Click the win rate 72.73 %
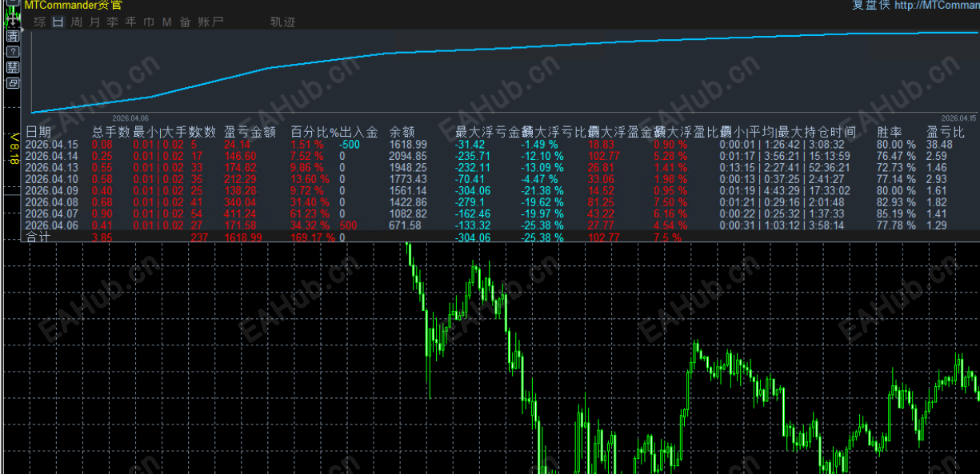Viewport: 980px width, 474px height. 896,168
